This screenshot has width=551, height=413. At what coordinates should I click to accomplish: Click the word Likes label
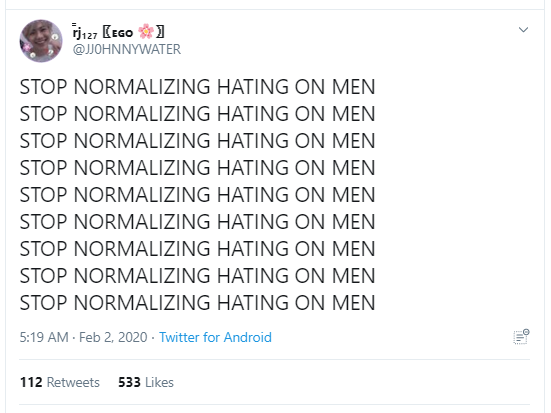[160, 382]
